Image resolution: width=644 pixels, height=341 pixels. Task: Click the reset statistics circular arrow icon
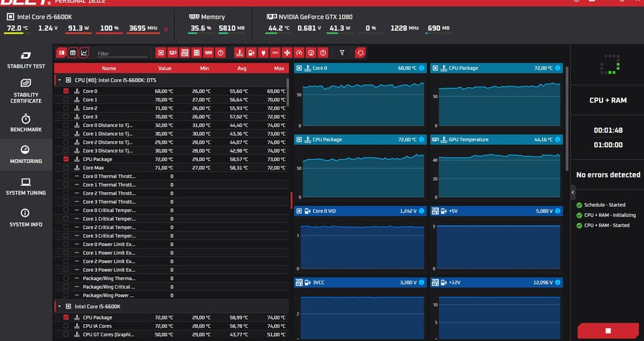(x=360, y=52)
